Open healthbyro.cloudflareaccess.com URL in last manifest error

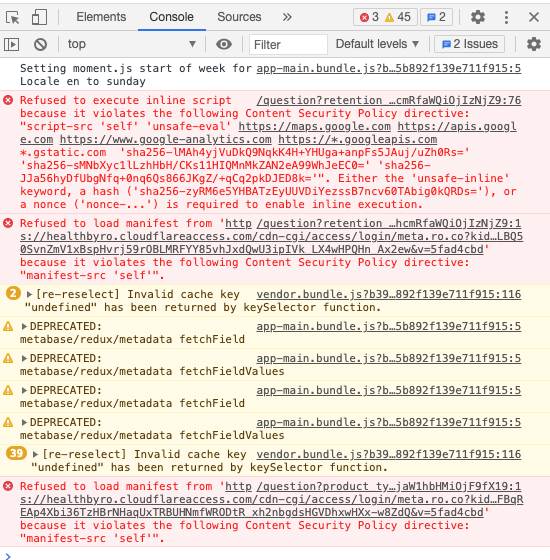click(x=271, y=499)
